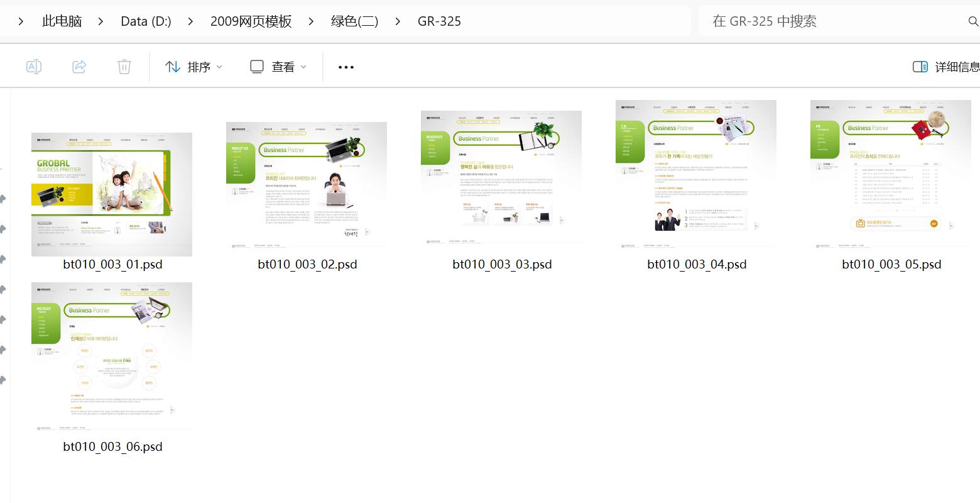
Task: Toggle the Details pane (详细信息)
Action: pyautogui.click(x=945, y=67)
